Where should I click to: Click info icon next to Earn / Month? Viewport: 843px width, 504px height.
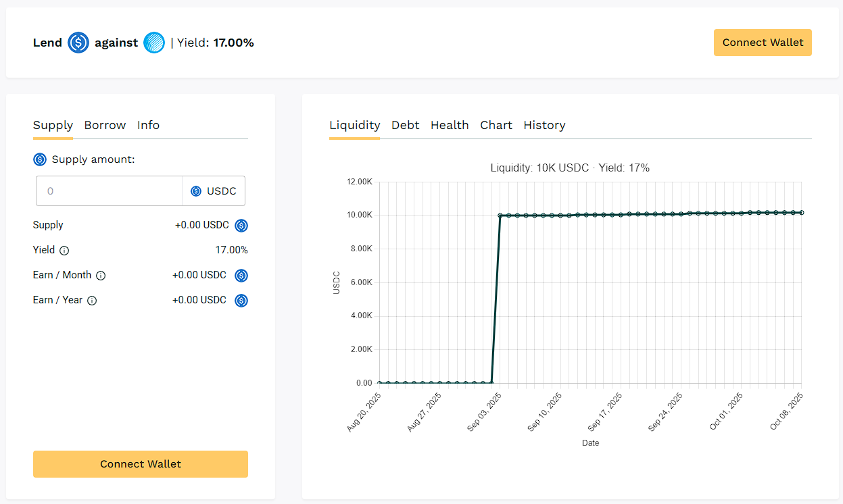pos(101,276)
